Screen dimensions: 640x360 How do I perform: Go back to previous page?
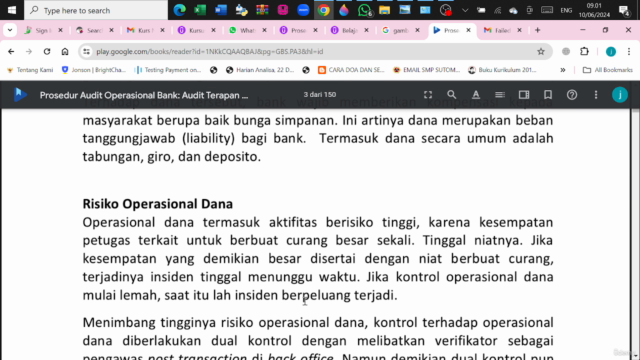(11, 51)
